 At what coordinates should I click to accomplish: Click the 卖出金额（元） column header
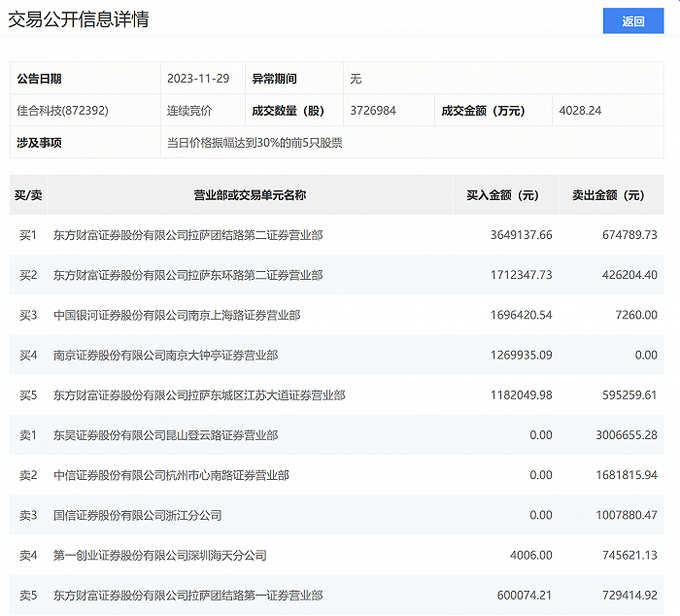tap(608, 195)
